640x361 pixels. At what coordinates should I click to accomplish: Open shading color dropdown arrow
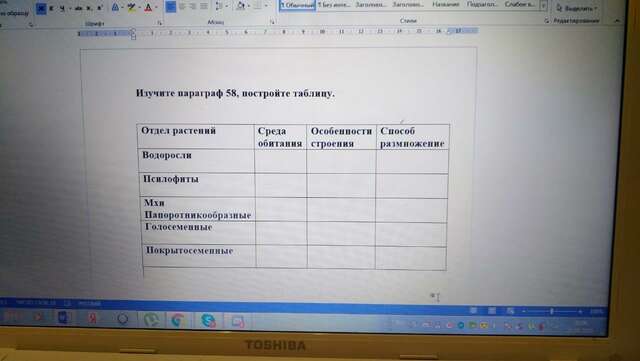coord(249,6)
